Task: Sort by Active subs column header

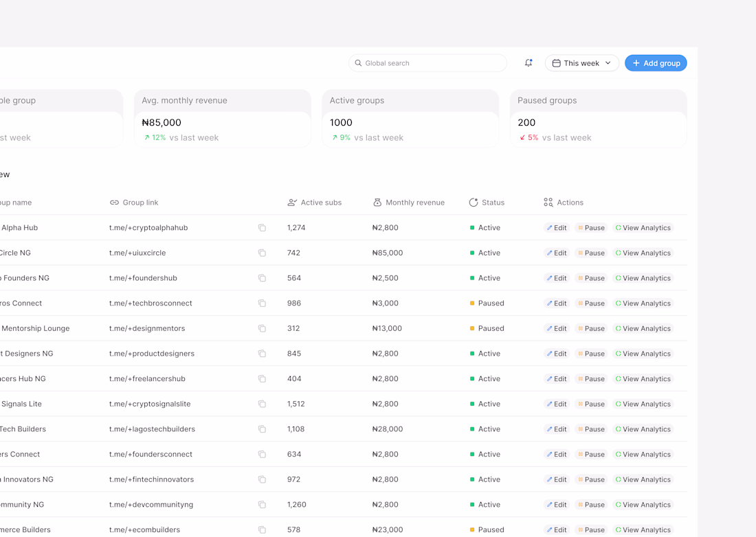Action: click(320, 203)
